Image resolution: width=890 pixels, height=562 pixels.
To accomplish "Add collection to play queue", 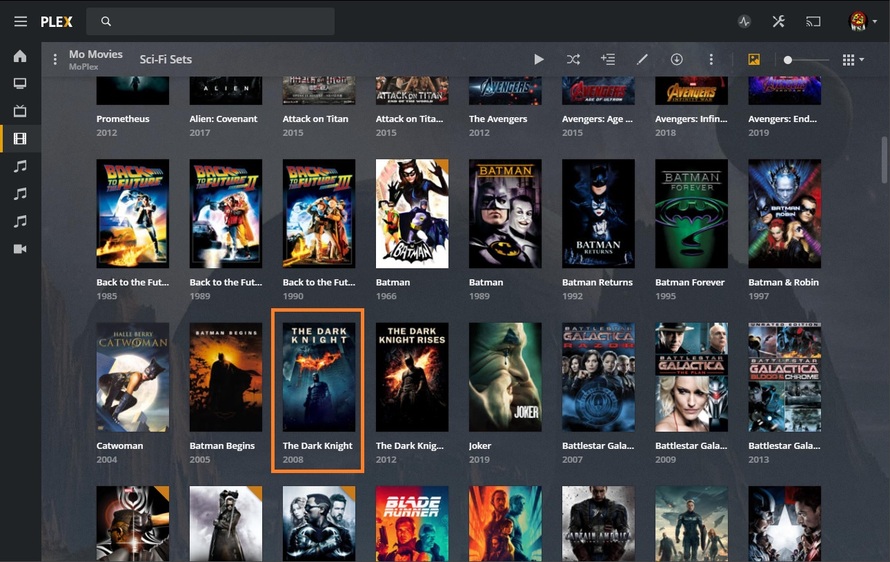I will coord(608,59).
